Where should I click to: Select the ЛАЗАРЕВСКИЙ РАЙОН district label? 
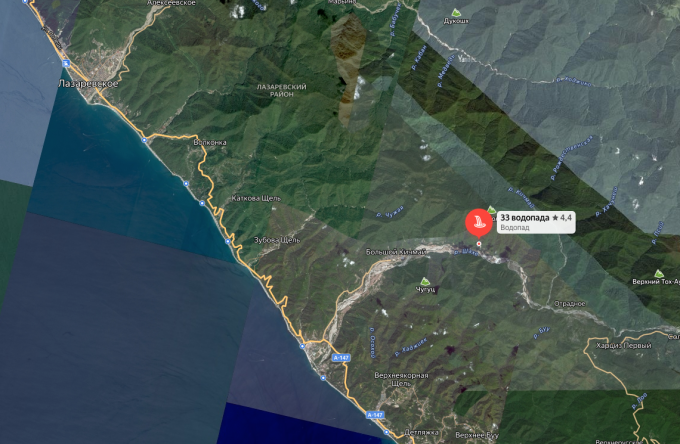(x=281, y=90)
